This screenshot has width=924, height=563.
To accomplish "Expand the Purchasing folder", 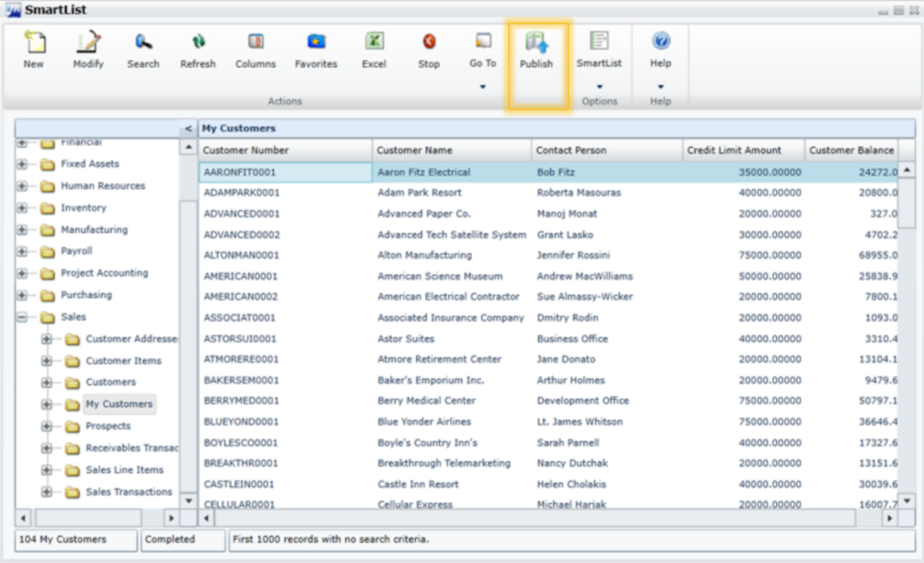I will click(x=23, y=295).
